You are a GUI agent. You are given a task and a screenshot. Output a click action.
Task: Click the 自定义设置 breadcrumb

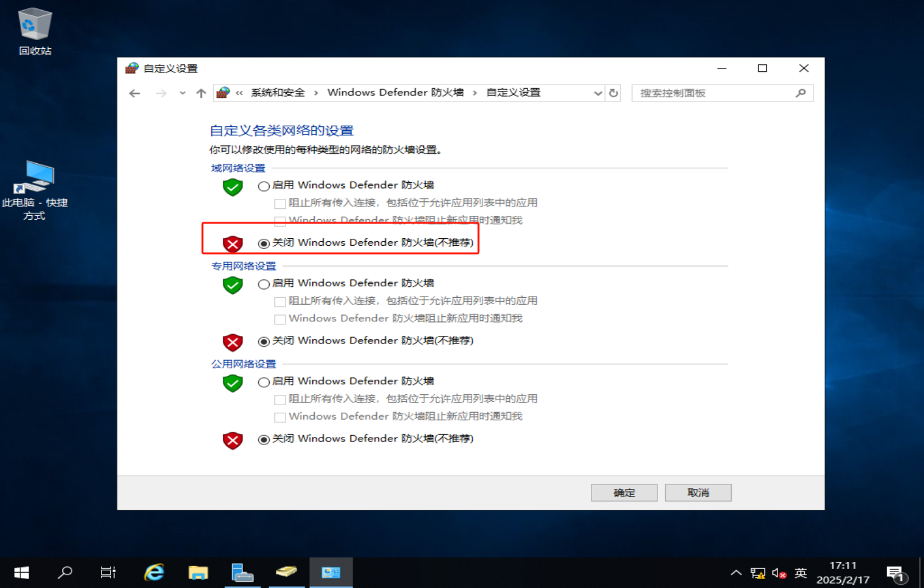click(x=513, y=93)
